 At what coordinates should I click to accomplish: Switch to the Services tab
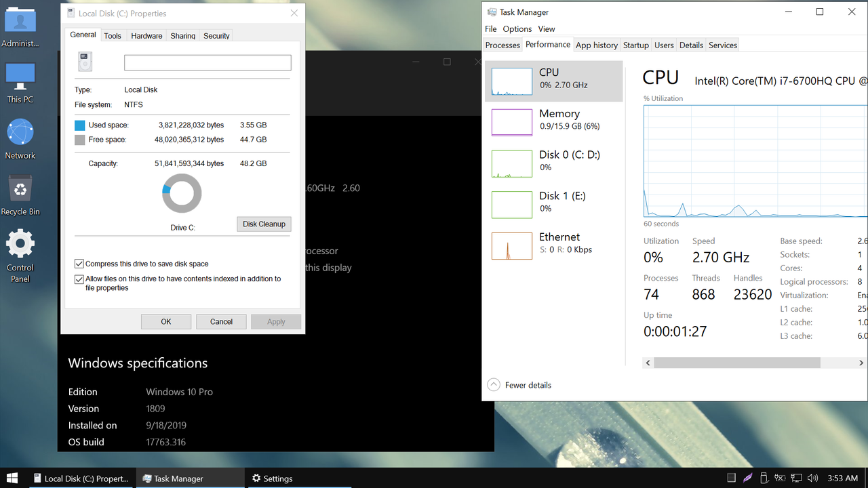pyautogui.click(x=723, y=45)
